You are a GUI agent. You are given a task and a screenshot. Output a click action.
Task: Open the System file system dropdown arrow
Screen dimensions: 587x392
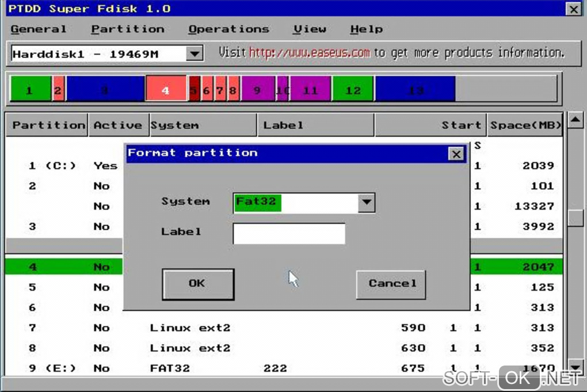367,203
